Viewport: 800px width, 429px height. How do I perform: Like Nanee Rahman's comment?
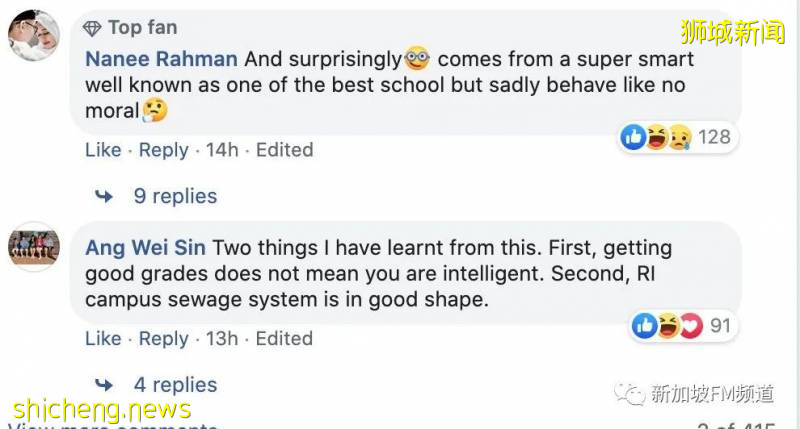pos(103,150)
